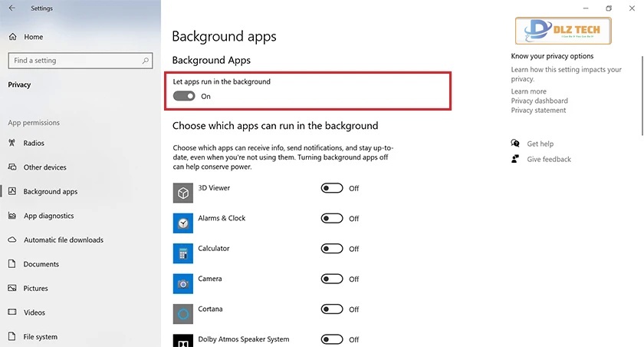This screenshot has width=644, height=347.
Task: Click the Cortana app icon
Action: (182, 313)
